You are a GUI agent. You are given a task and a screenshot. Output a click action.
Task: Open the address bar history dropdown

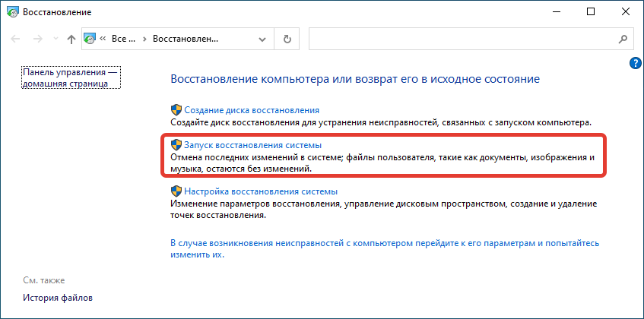[x=263, y=39]
